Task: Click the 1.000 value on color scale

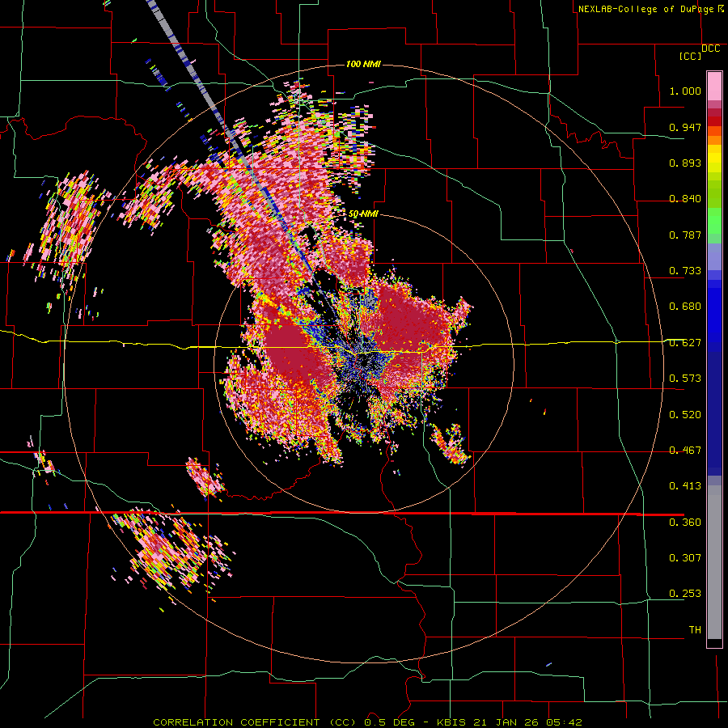Action: (685, 91)
